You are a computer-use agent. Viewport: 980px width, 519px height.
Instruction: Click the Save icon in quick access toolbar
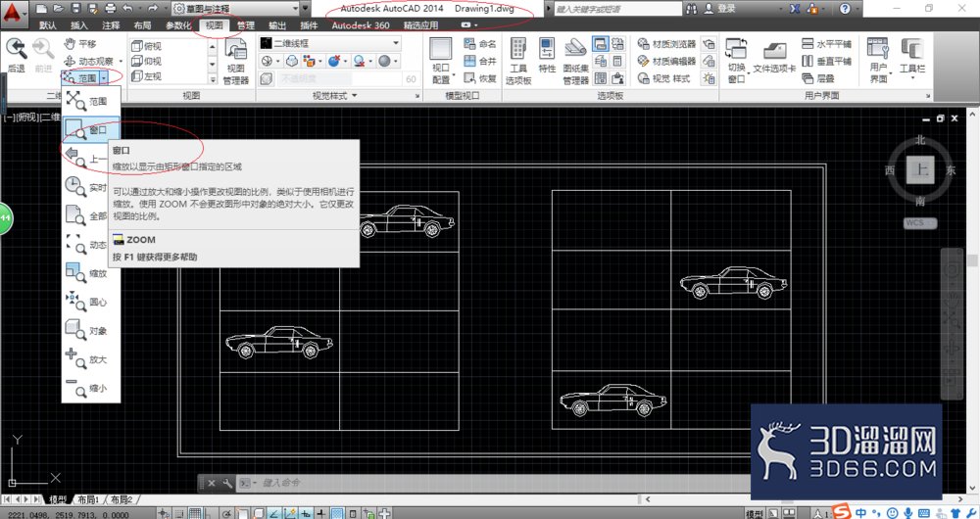click(x=75, y=9)
